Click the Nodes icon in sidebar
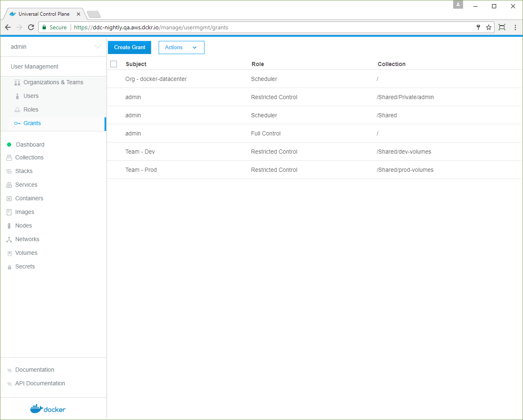Image resolution: width=523 pixels, height=420 pixels. pos(9,226)
